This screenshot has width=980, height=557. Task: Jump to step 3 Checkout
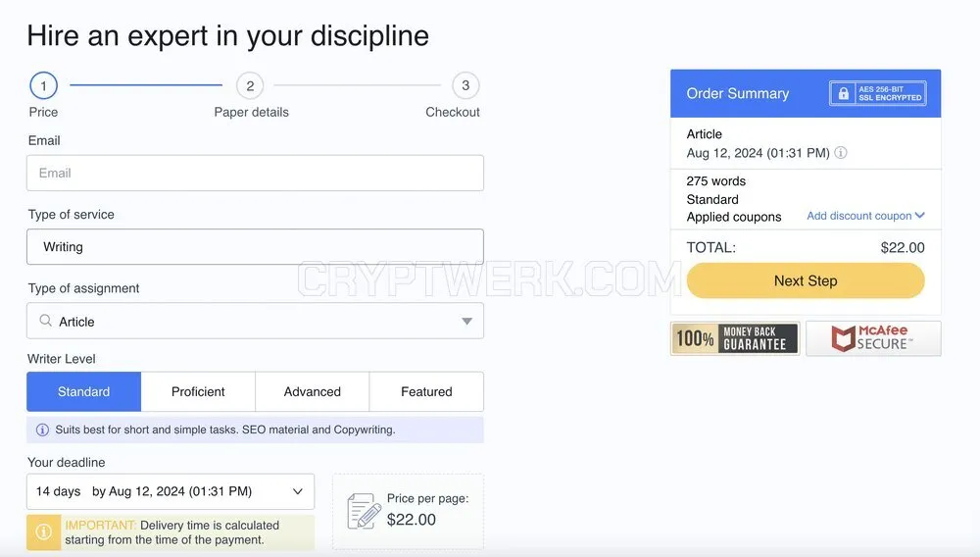(x=465, y=85)
